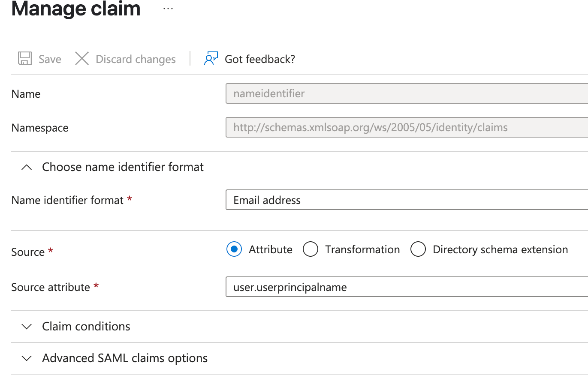Open the ellipsis menu beside Manage claim
Screen dimensions: 588x384
168,9
